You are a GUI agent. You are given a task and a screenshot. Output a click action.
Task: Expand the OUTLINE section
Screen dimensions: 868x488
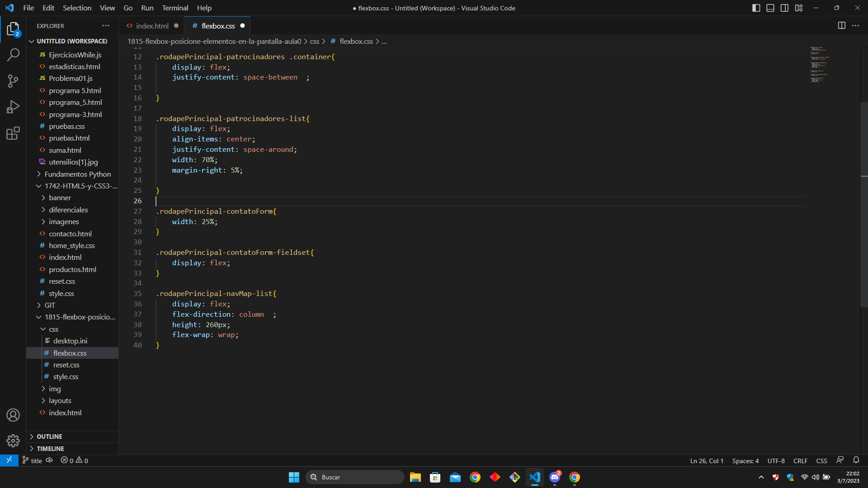(72, 436)
